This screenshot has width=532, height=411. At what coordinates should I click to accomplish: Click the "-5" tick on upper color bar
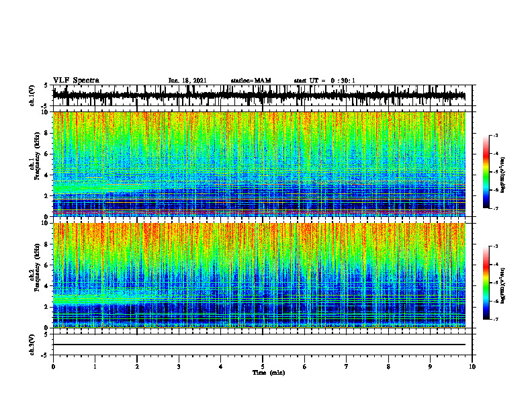coord(495,172)
